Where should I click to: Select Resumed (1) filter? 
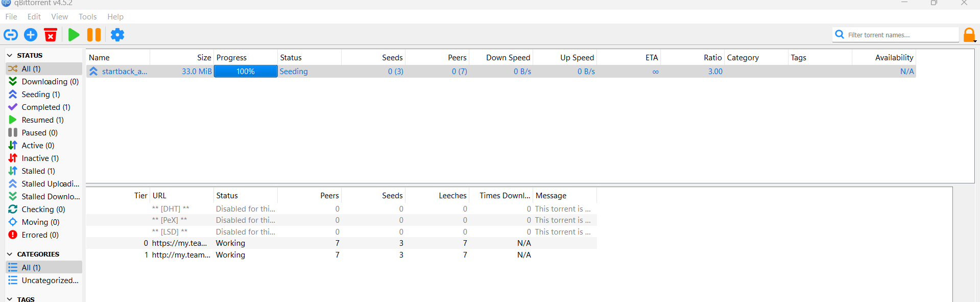pos(44,120)
